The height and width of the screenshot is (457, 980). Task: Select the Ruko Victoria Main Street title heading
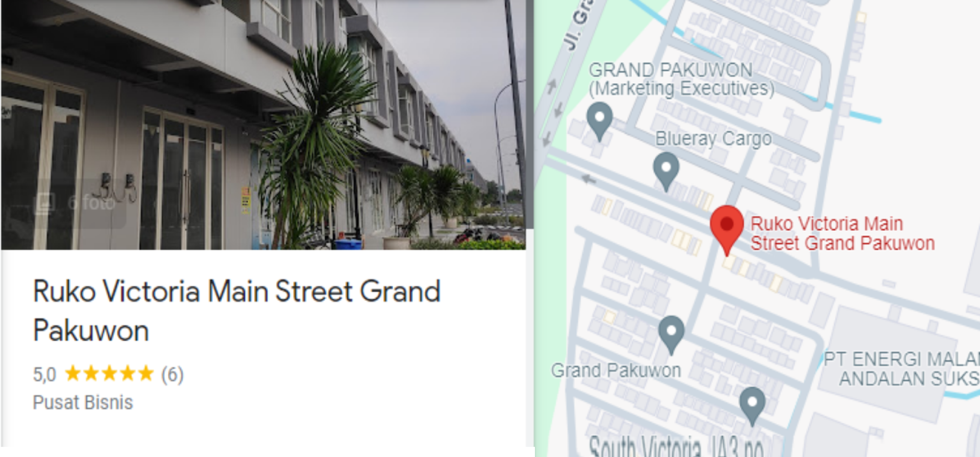point(237,311)
